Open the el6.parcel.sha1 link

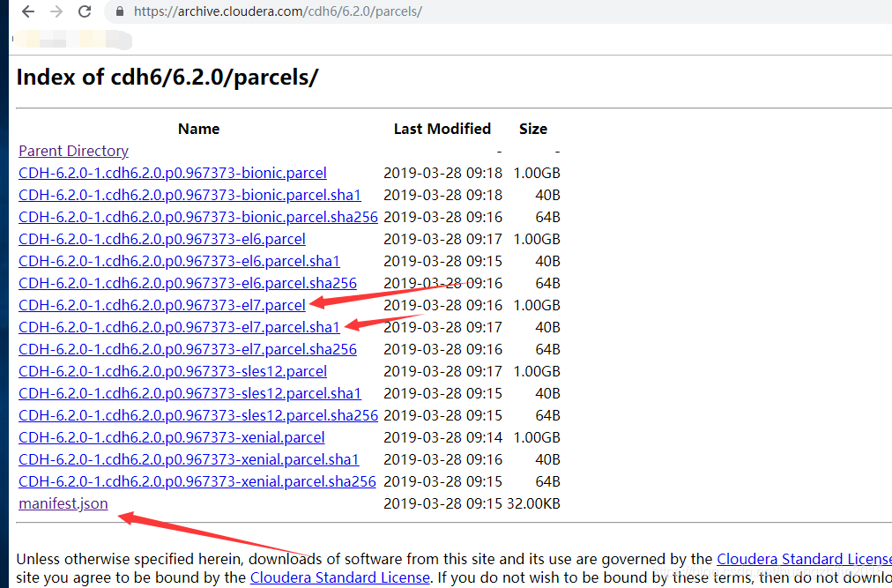tap(179, 261)
